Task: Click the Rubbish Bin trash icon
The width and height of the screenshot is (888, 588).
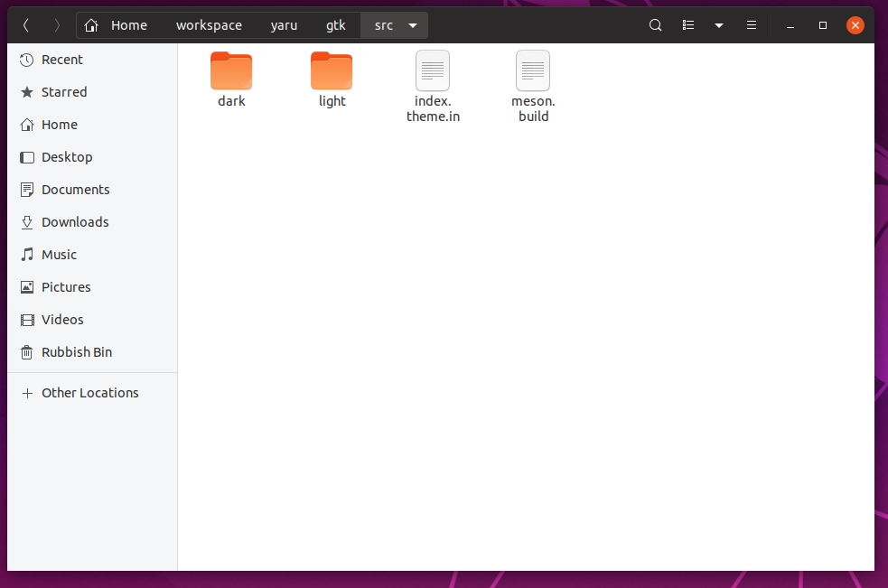Action: [x=26, y=352]
